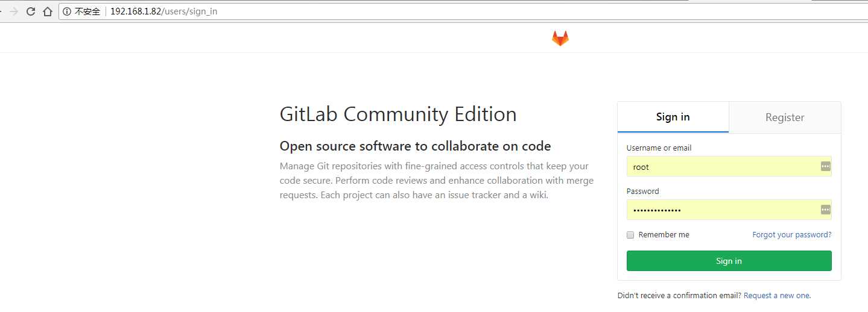Image resolution: width=868 pixels, height=312 pixels.
Task: Open password manager icon in the username field
Action: pyautogui.click(x=826, y=166)
